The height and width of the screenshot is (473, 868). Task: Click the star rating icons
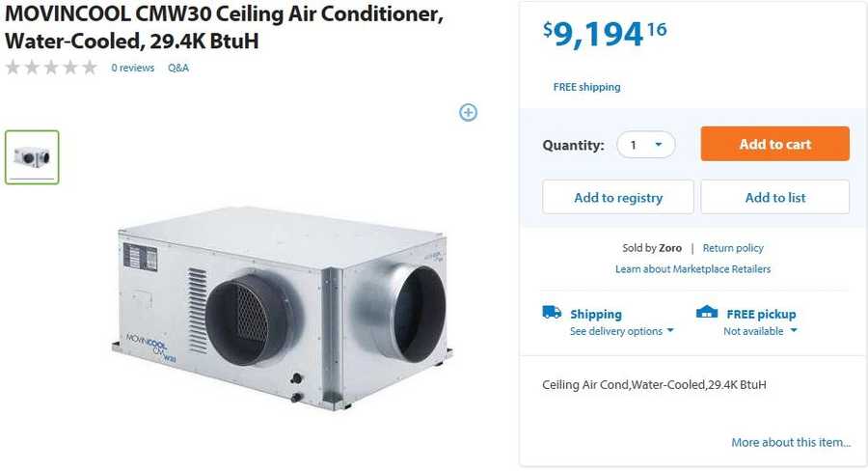[51, 68]
